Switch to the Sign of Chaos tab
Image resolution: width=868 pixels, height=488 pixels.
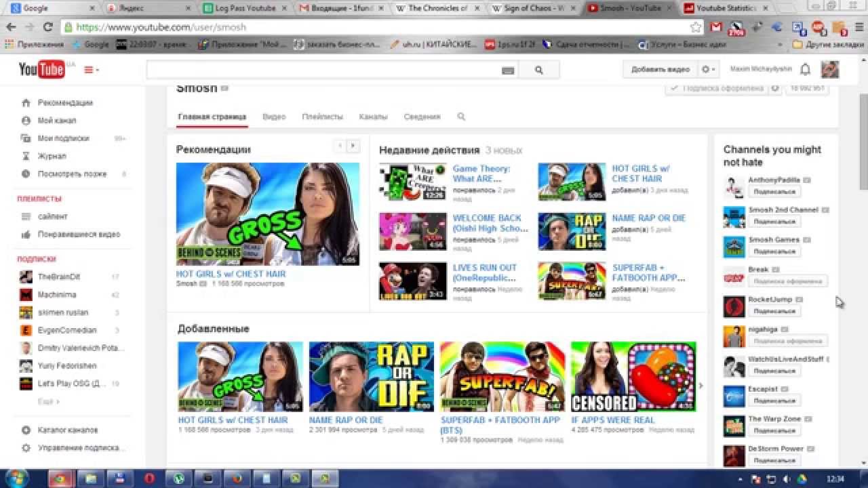(534, 8)
